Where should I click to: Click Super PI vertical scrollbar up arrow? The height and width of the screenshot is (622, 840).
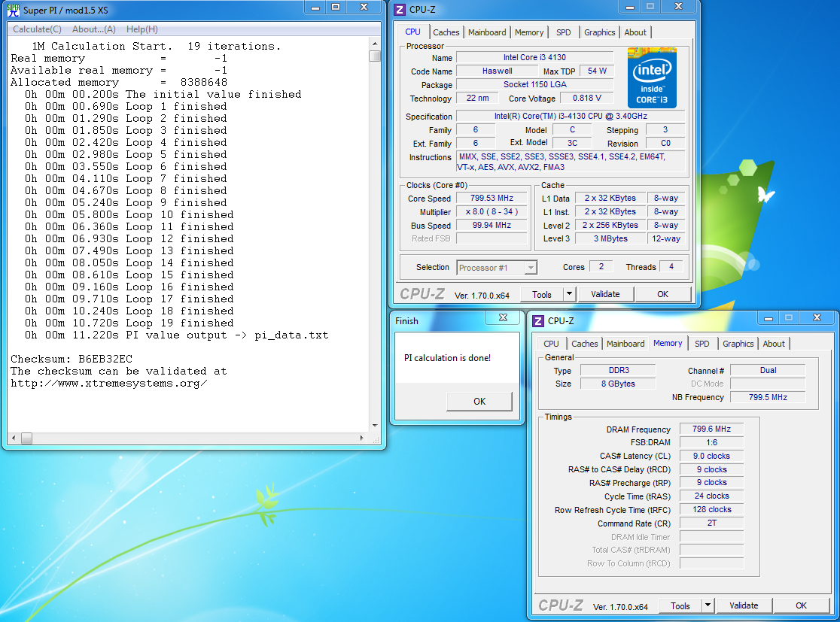[375, 44]
